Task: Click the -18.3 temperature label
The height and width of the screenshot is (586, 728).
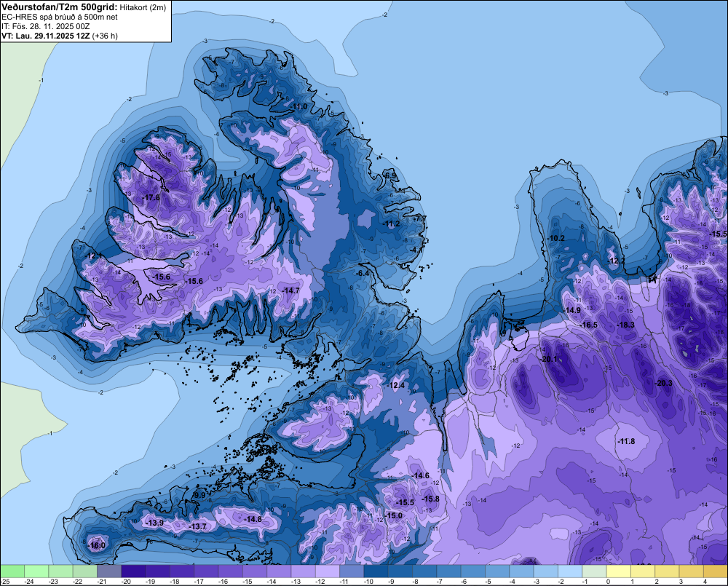Action: point(625,325)
